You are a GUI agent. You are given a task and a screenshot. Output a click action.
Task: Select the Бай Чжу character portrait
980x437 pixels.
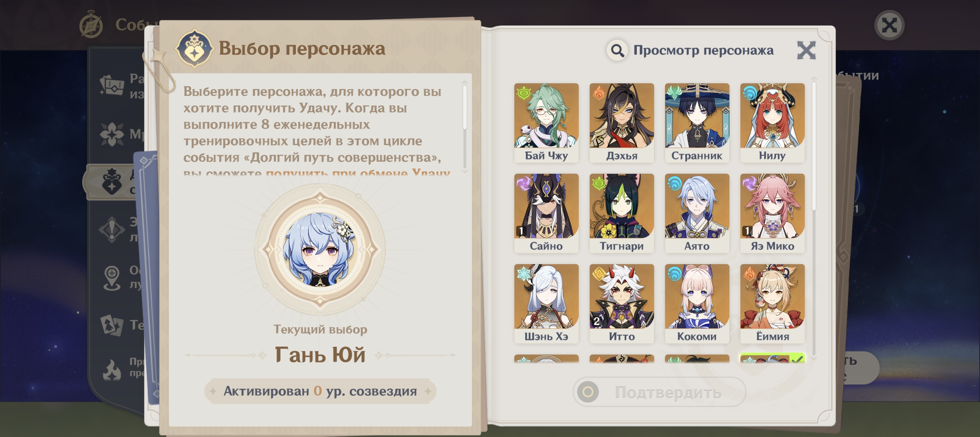point(546,122)
